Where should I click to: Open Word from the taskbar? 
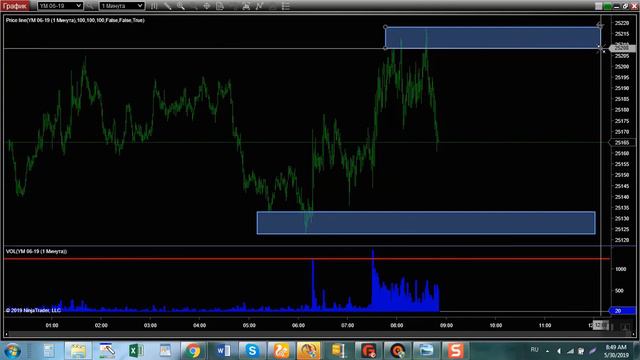tap(223, 351)
